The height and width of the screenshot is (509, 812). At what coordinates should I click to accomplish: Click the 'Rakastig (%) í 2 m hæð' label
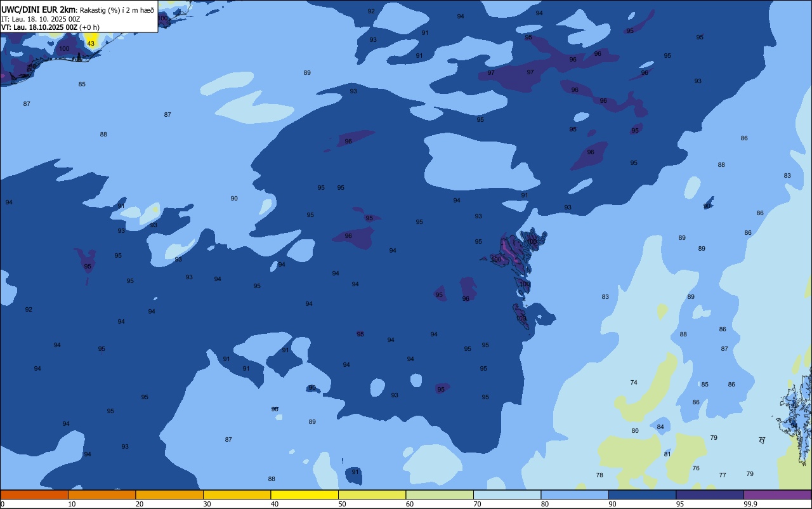pos(117,10)
